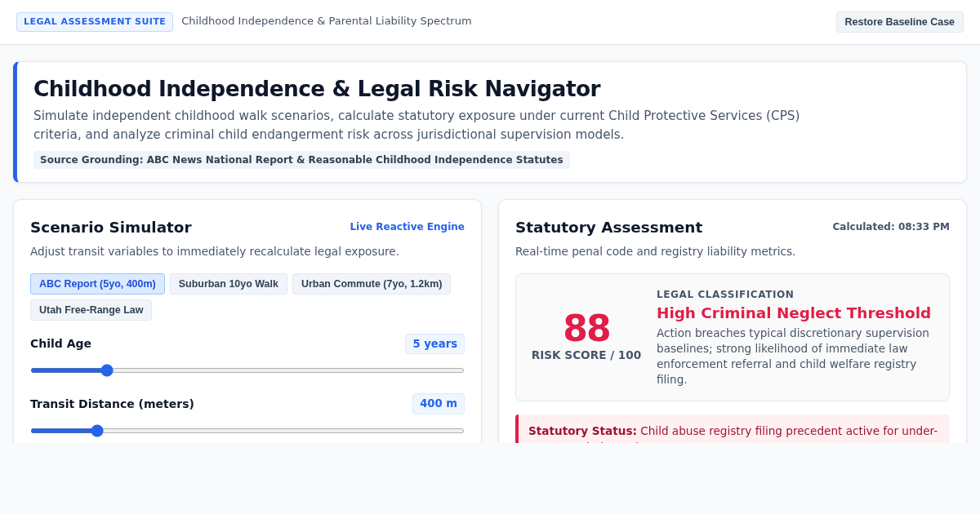The height and width of the screenshot is (514, 980).
Task: Click the RISK SCORE / 100 caption
Action: (586, 356)
